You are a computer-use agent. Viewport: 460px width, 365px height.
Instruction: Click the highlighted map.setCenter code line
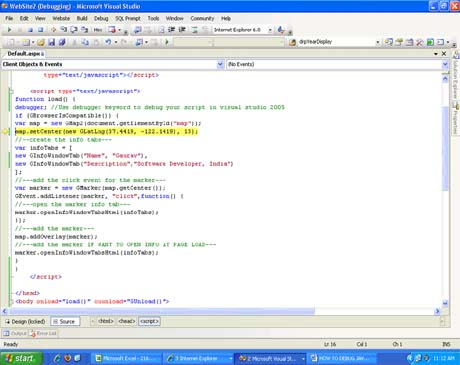click(x=106, y=132)
